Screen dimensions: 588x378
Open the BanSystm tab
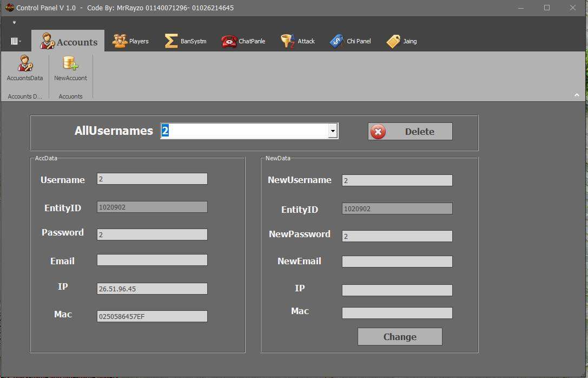click(x=185, y=41)
